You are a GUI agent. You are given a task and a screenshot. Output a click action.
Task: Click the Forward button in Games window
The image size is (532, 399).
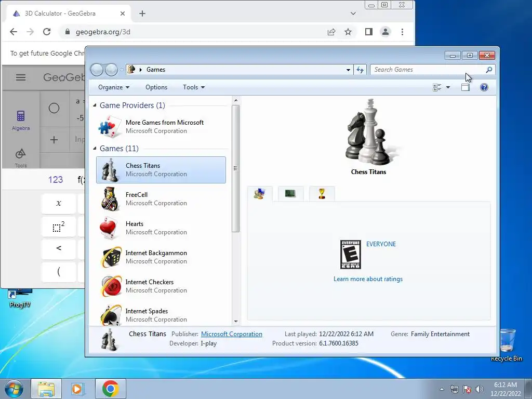(x=111, y=70)
